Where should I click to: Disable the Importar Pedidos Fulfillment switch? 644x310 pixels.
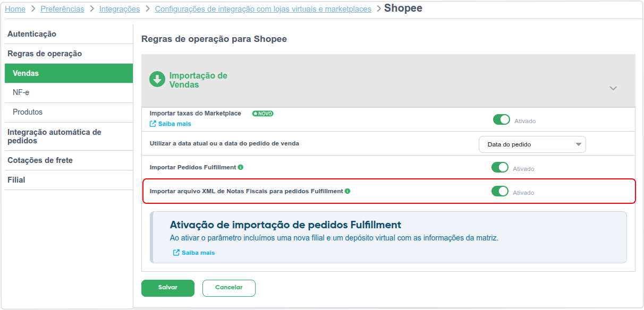[x=500, y=167]
